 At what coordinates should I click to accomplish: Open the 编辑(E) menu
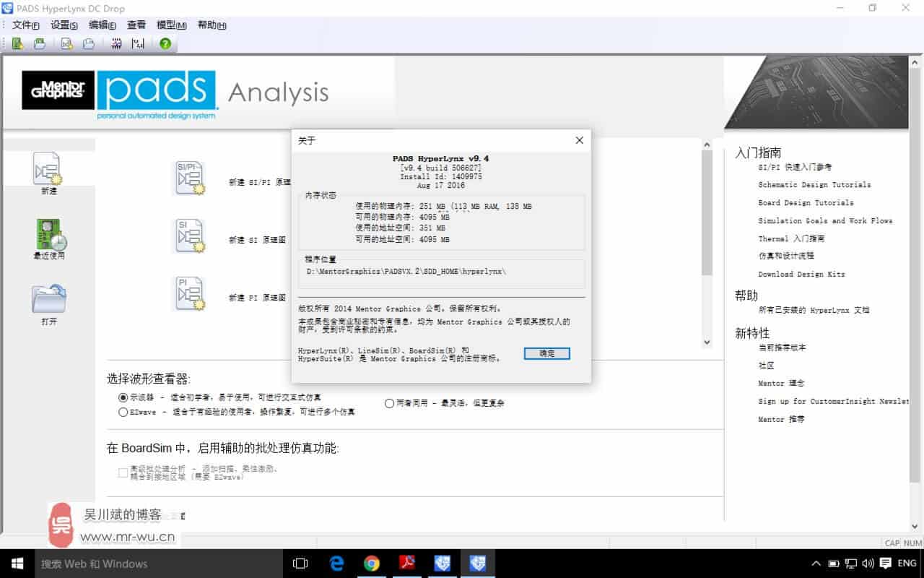(x=103, y=25)
